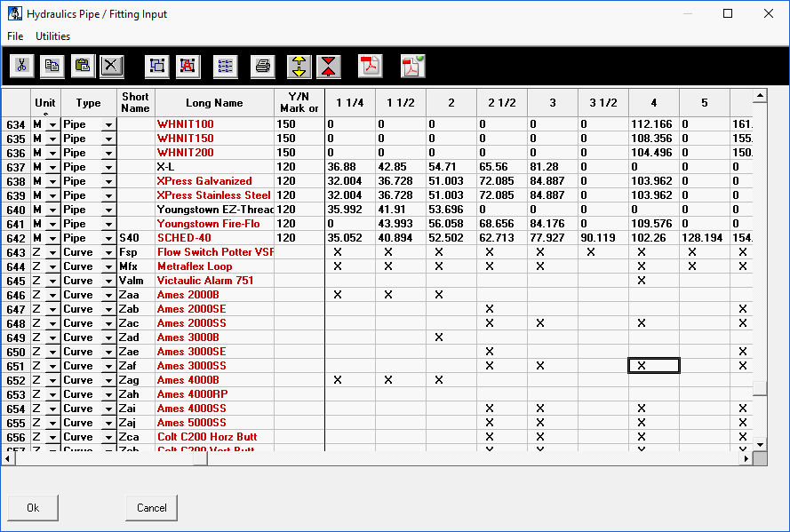Select the Fsp short name cell
The image size is (790, 532).
coord(136,252)
